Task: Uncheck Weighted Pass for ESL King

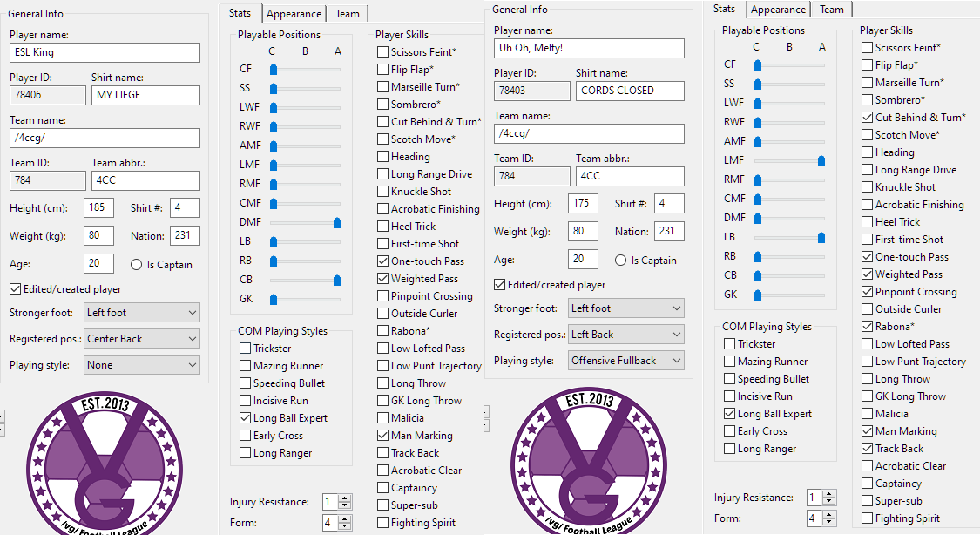Action: pos(383,279)
